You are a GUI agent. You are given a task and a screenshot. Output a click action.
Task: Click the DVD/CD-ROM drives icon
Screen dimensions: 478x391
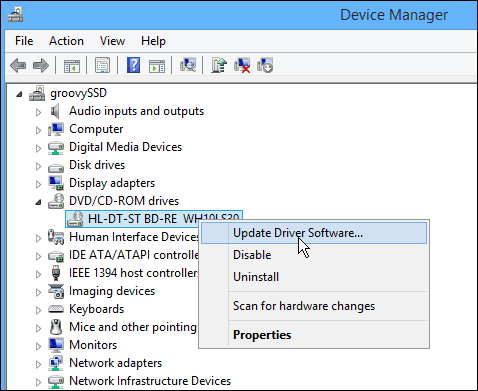click(56, 201)
